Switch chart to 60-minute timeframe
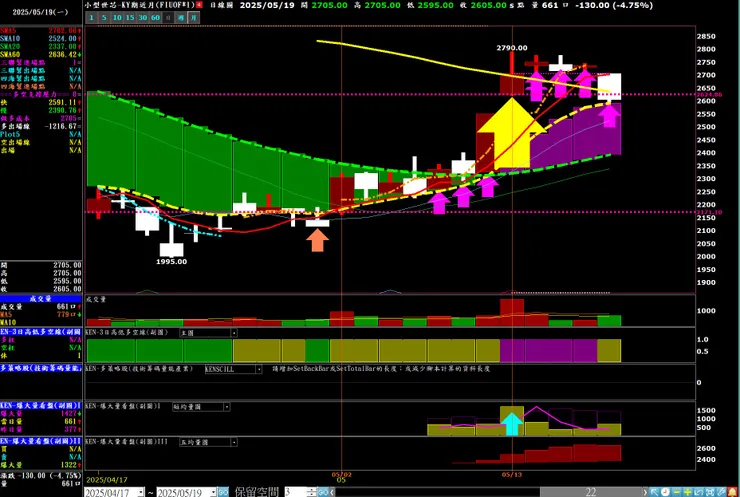 (x=155, y=17)
